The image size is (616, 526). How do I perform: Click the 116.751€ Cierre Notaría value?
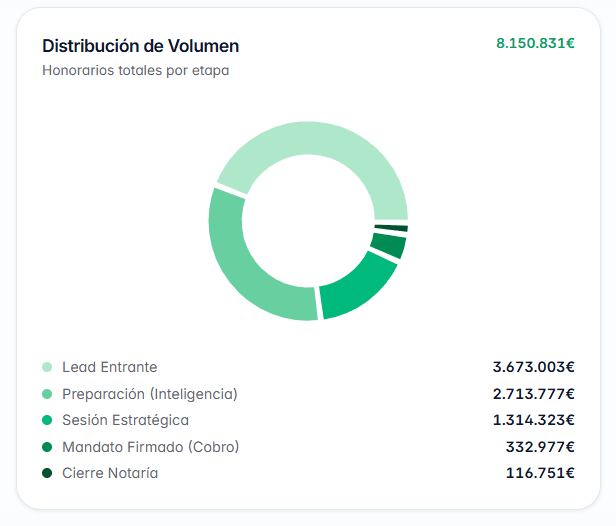pyautogui.click(x=540, y=473)
